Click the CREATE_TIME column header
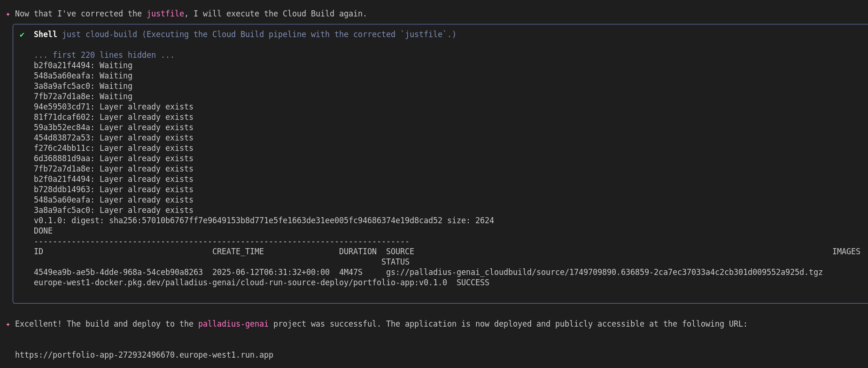This screenshot has height=368, width=868. pos(238,251)
